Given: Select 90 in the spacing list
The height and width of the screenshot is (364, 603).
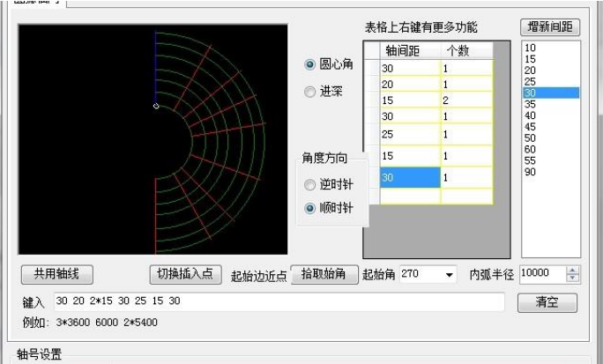Looking at the screenshot, I should [x=551, y=172].
